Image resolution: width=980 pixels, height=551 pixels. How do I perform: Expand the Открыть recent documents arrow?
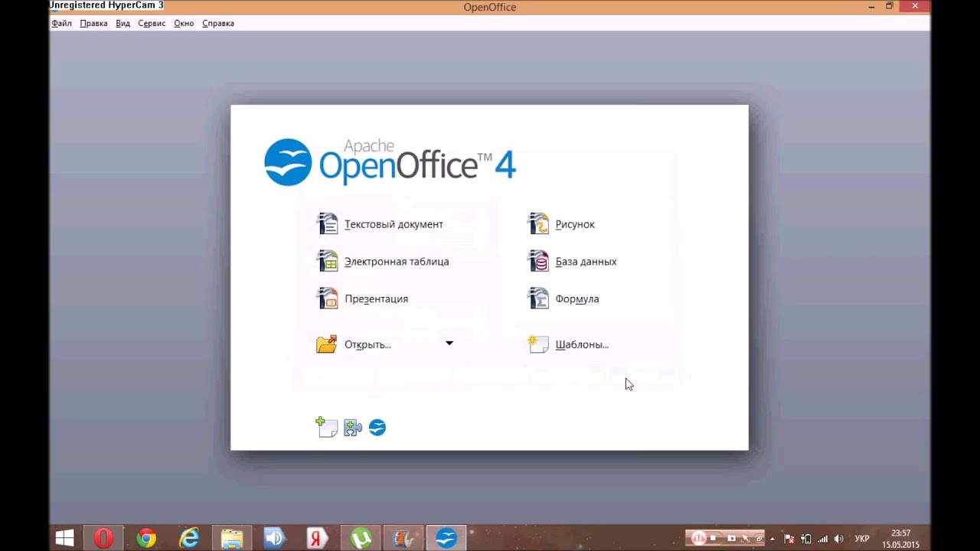pos(449,344)
